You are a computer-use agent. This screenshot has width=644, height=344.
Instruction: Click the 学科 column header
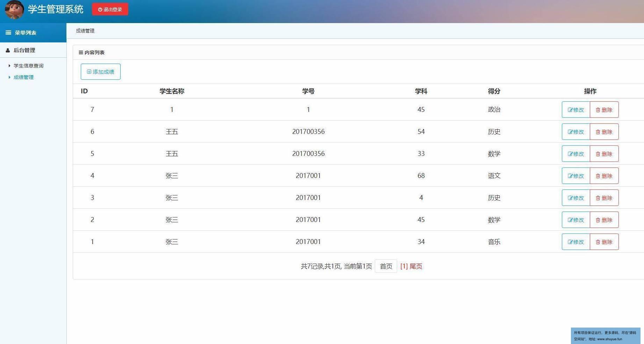(421, 91)
